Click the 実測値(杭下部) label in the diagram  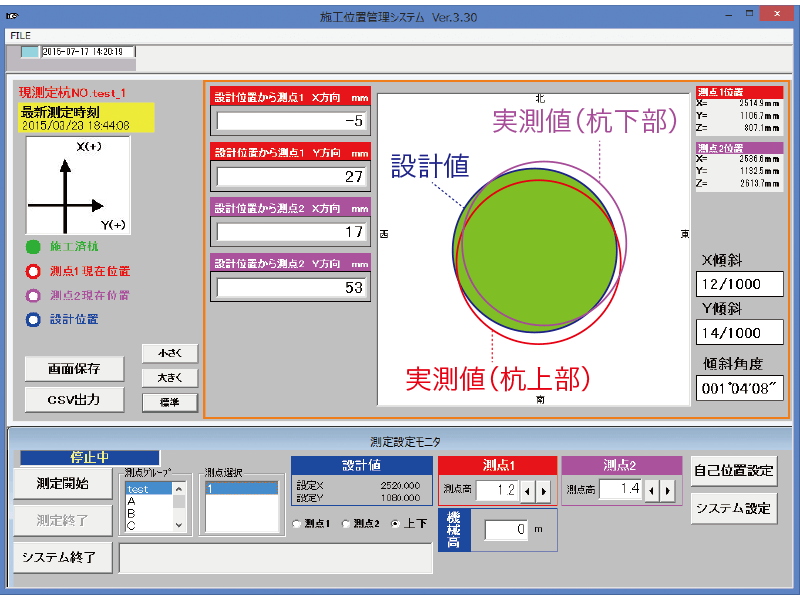coord(585,121)
